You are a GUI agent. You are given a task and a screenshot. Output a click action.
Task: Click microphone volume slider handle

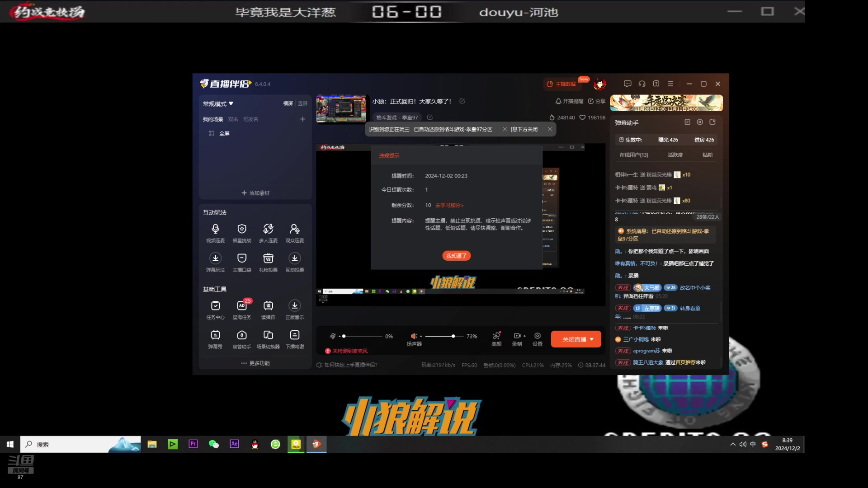pos(344,336)
